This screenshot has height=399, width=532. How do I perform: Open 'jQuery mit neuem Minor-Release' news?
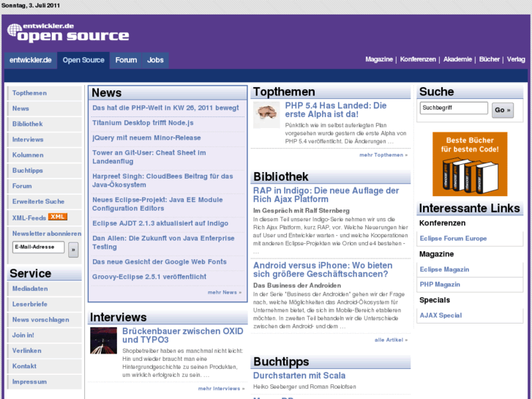(x=146, y=138)
